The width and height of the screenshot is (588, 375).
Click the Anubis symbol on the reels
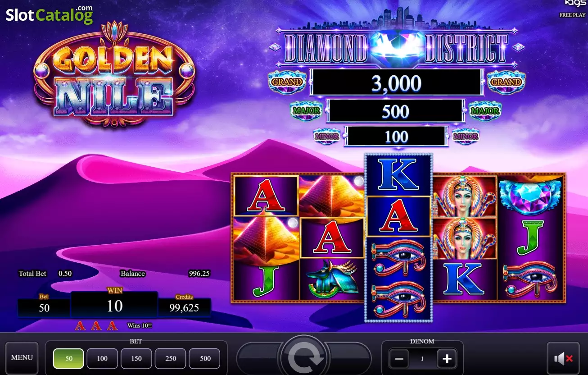coord(332,279)
